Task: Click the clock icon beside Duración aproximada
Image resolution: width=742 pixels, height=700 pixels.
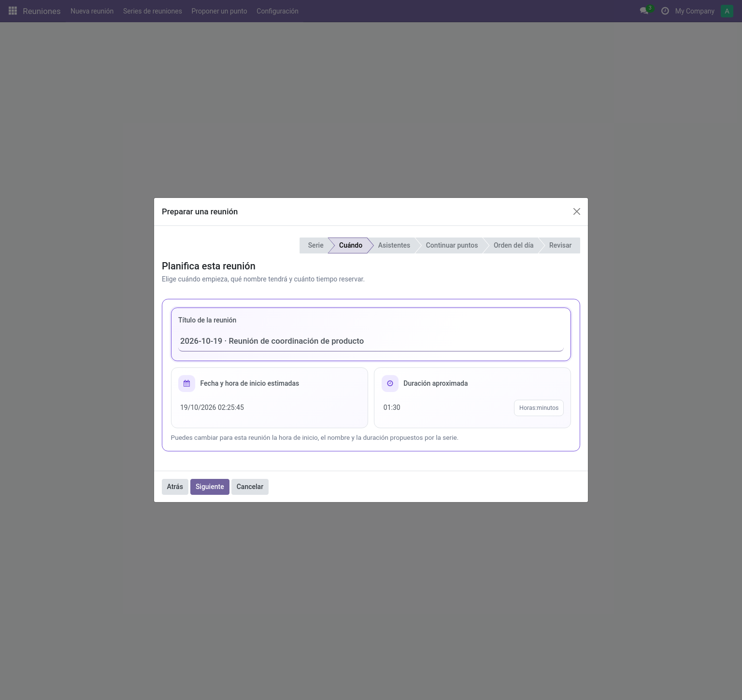Action: [x=390, y=383]
